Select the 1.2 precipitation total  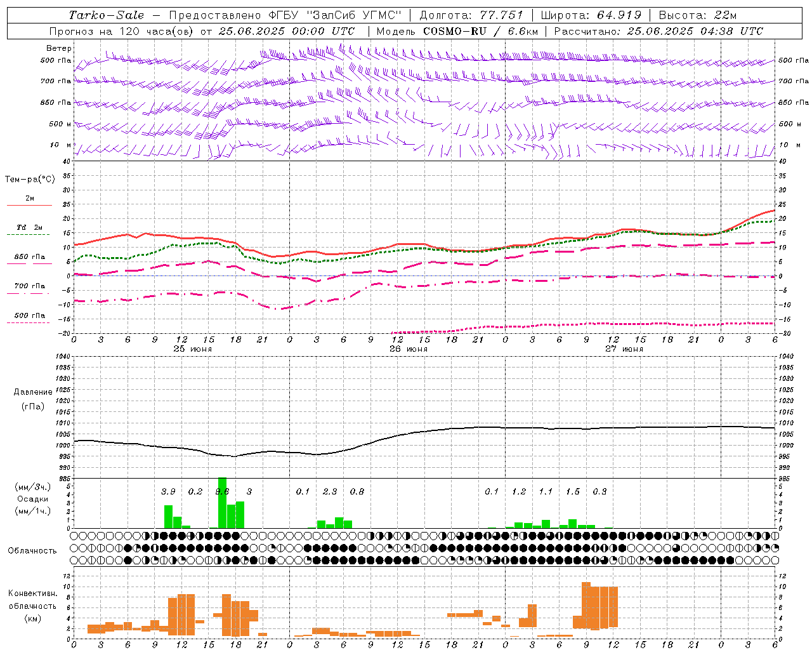coord(519,492)
